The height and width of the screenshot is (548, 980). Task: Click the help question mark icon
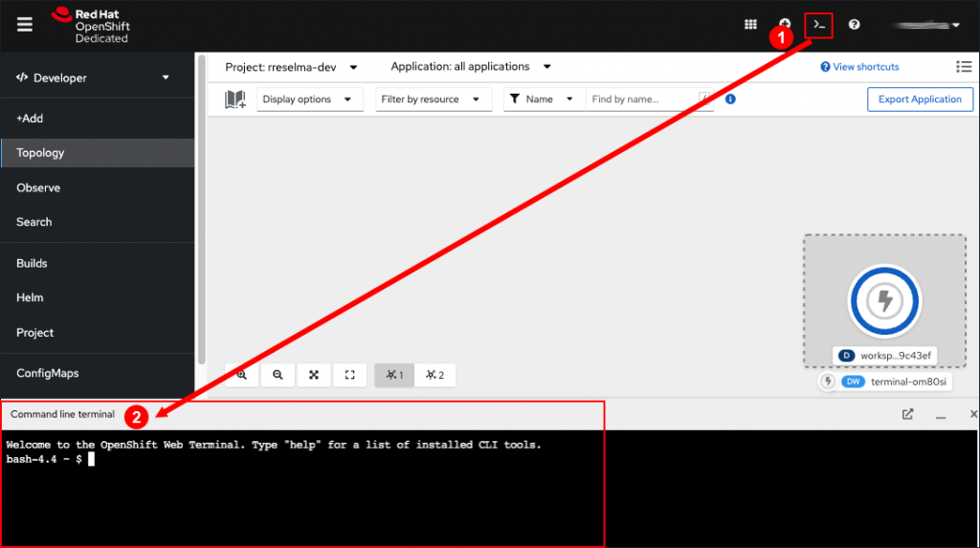854,25
